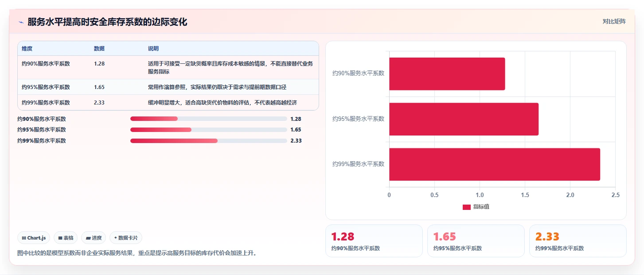Viewport: 644px width, 275px height.
Task: Click table value 2.33
Action: pyautogui.click(x=99, y=103)
